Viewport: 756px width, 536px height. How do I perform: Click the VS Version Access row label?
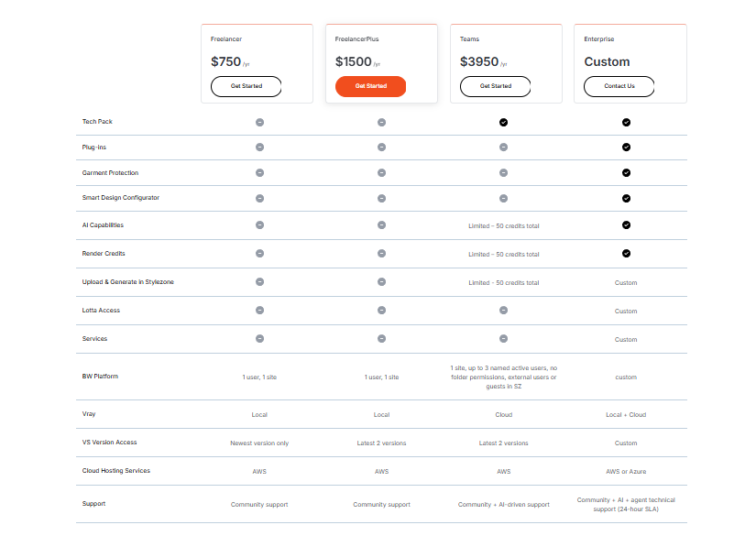109,442
